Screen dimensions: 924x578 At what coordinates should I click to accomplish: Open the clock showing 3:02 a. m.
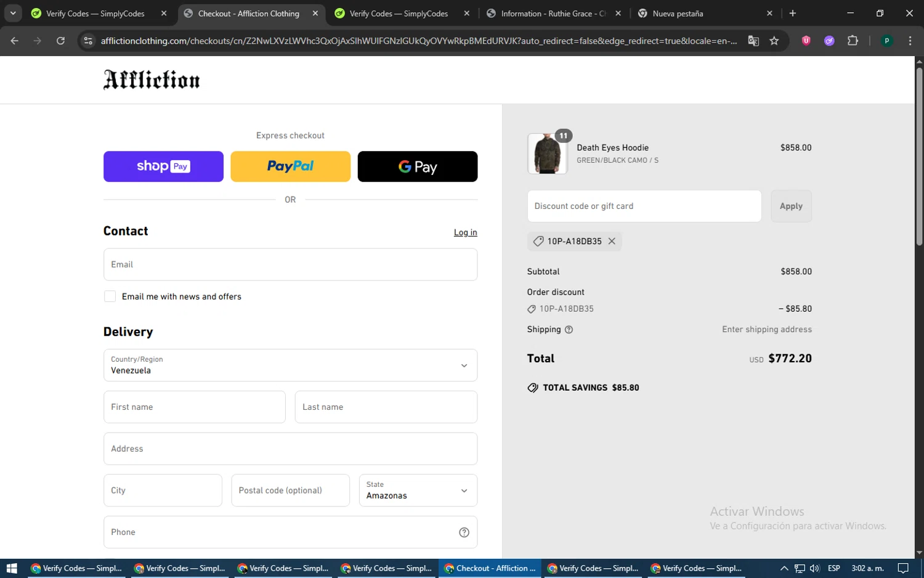coord(867,568)
